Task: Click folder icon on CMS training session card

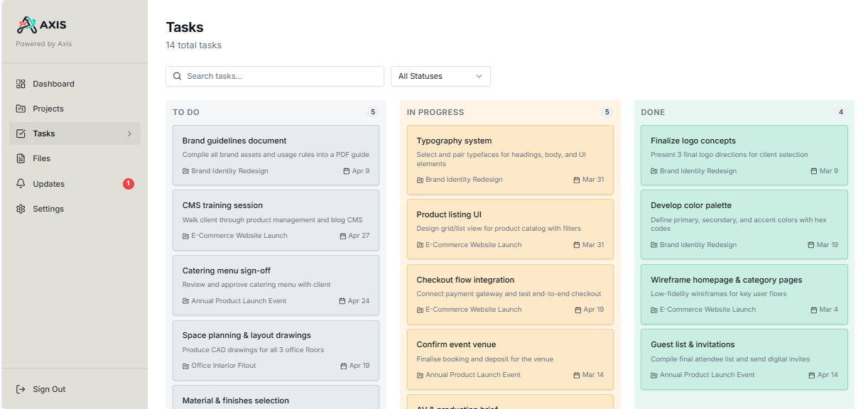Action: 186,236
